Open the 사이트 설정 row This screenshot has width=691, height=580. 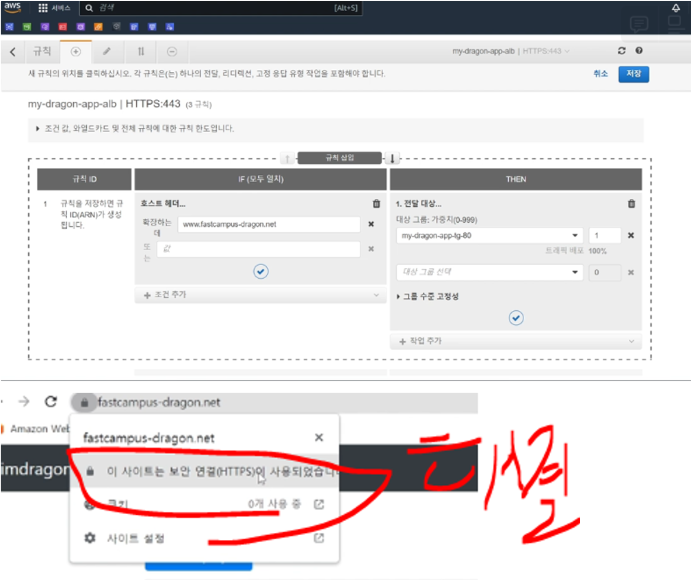pos(205,538)
